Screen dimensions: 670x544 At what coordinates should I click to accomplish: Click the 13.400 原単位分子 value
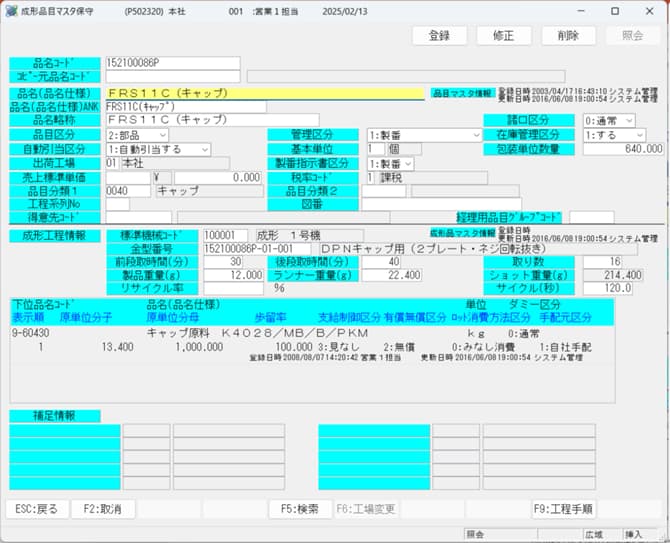tap(118, 347)
